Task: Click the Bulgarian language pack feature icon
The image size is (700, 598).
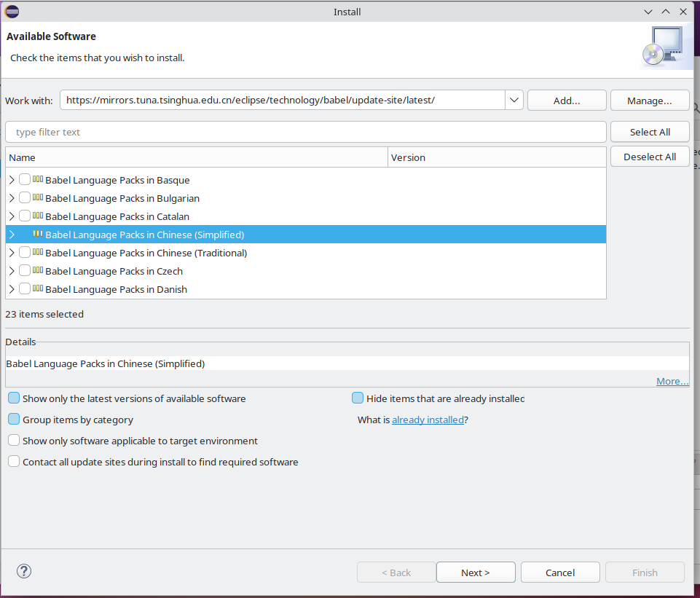Action: (38, 197)
